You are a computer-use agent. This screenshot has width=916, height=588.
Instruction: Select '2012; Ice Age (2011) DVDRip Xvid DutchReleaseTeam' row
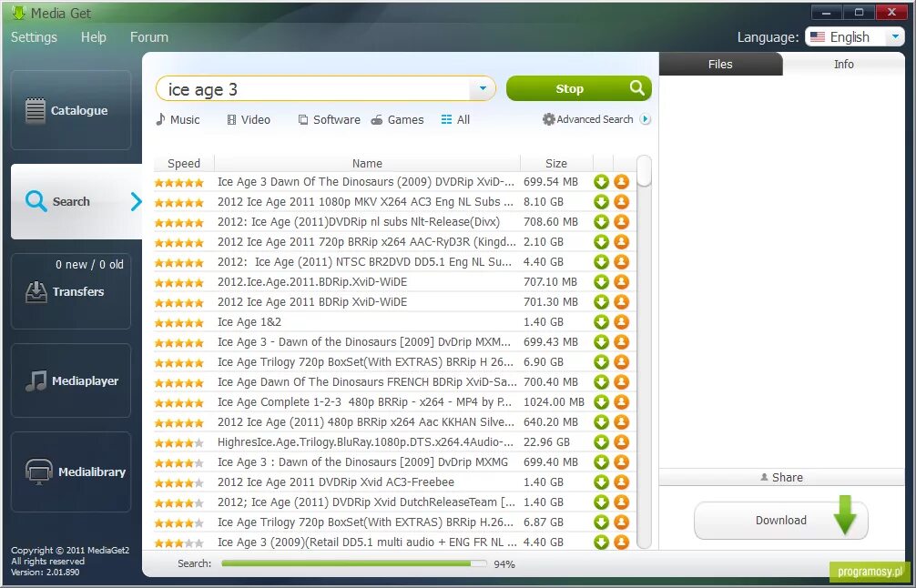pyautogui.click(x=395, y=502)
